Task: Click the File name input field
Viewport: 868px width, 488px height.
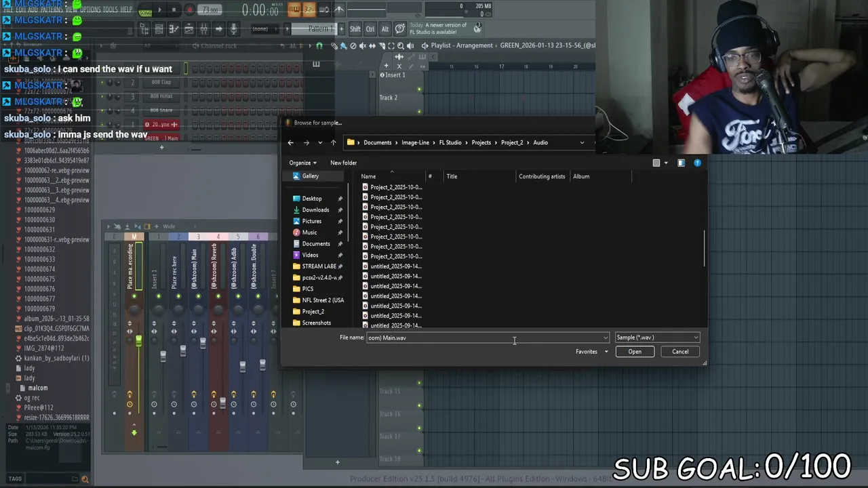Action: (487, 338)
